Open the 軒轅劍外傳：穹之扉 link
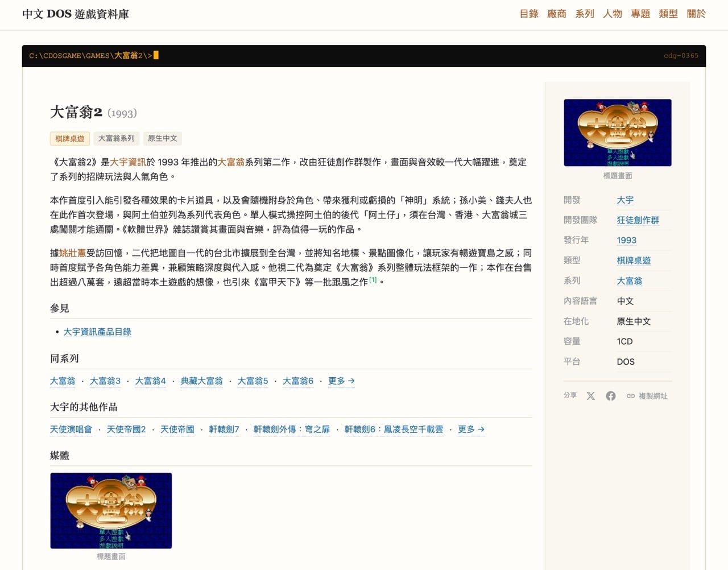The image size is (728, 570). click(292, 429)
